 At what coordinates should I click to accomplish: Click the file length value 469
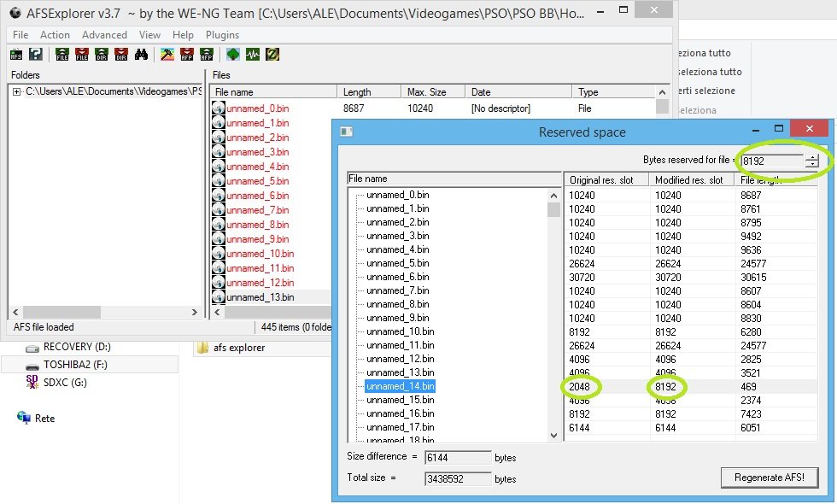(748, 386)
